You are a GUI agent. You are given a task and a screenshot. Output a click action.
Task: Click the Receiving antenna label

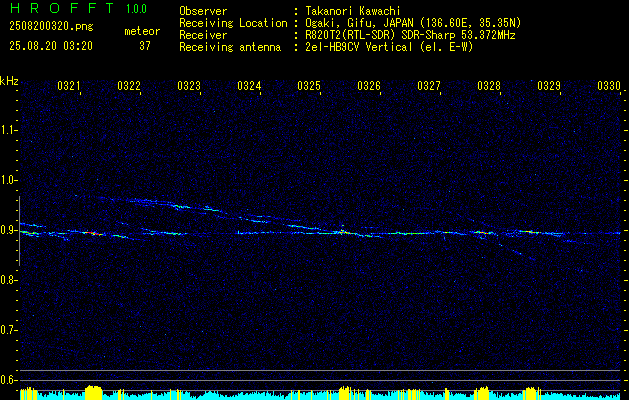[230, 47]
